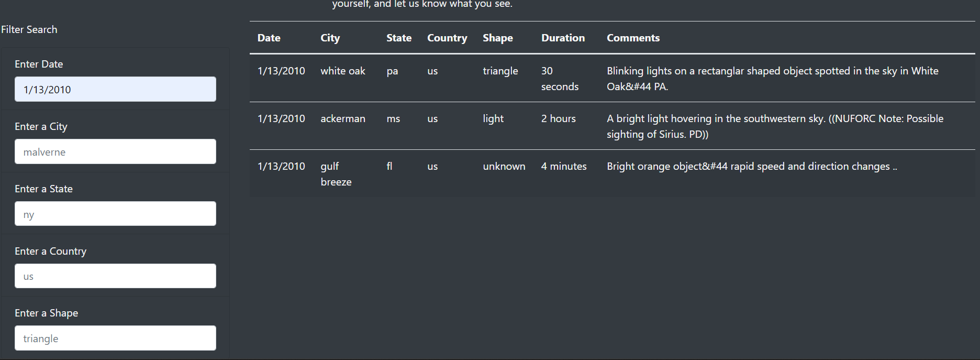Select the State filter input showing 'ny'
This screenshot has height=360, width=980.
tap(115, 213)
